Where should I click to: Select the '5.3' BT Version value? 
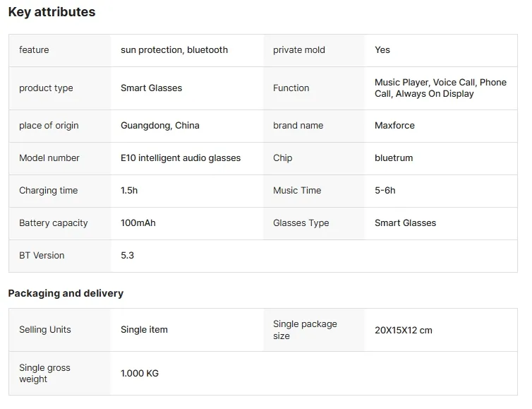(x=127, y=256)
